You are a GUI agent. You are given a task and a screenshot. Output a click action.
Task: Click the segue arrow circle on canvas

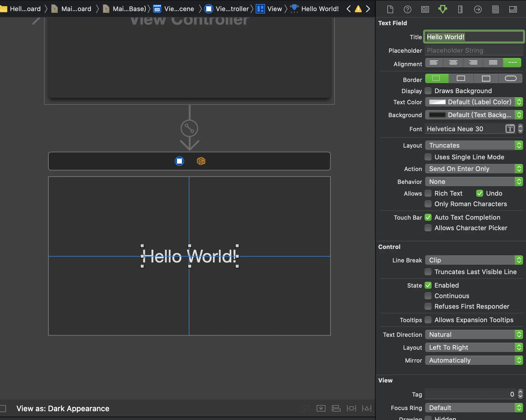[189, 128]
